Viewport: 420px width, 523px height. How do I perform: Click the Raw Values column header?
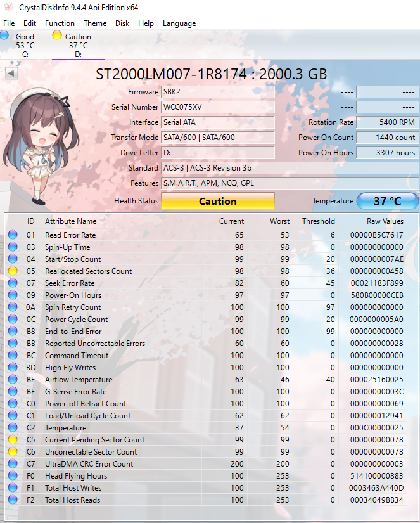385,221
